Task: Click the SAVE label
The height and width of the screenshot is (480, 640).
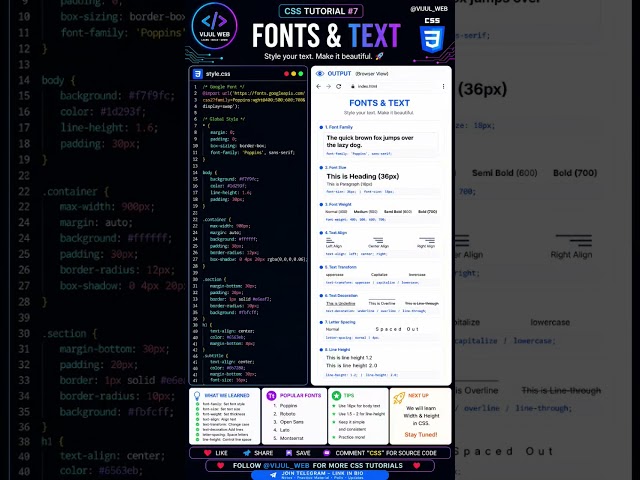Action: (303, 453)
